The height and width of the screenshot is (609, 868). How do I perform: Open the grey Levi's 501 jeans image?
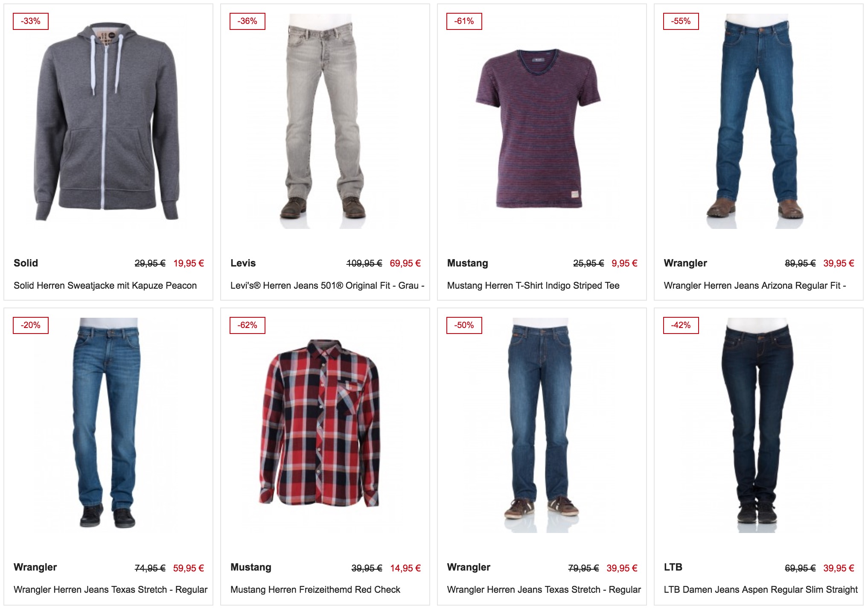(324, 121)
